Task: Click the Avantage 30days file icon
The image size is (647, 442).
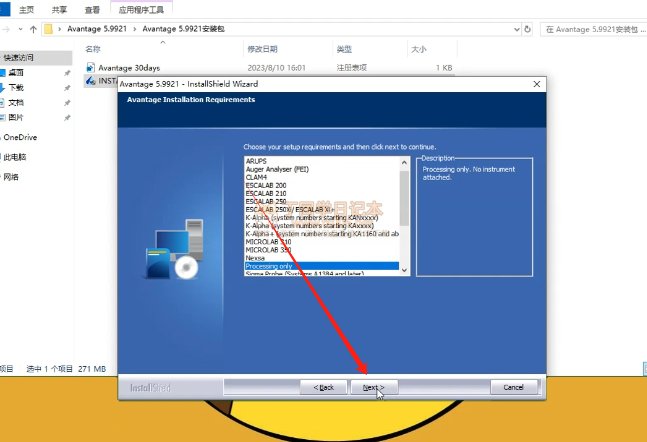Action: [x=90, y=68]
